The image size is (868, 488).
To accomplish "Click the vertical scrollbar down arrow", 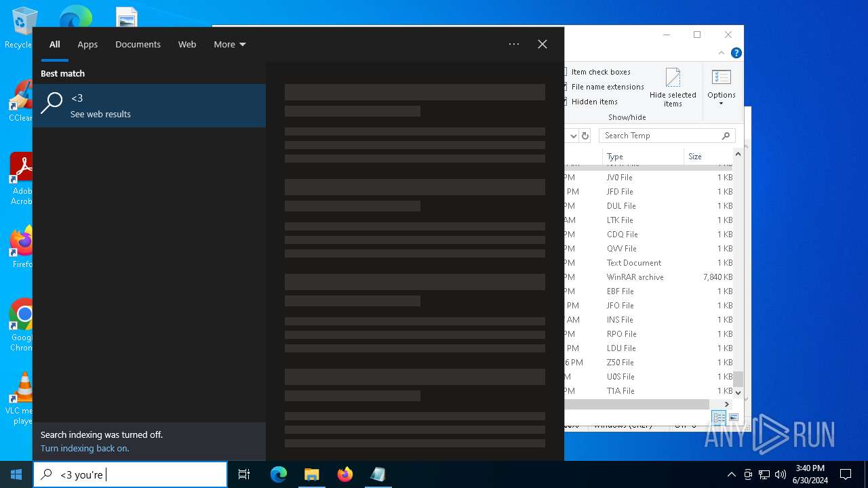I will tap(738, 392).
